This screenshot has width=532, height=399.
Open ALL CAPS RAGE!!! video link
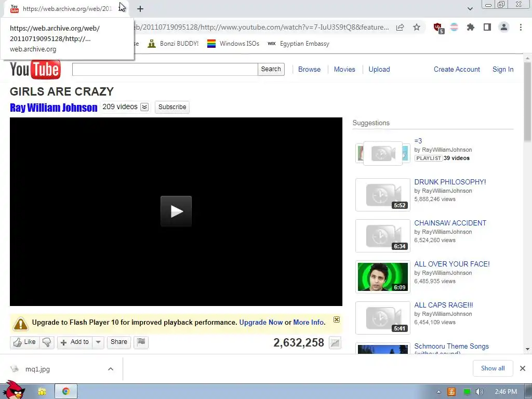point(444,305)
